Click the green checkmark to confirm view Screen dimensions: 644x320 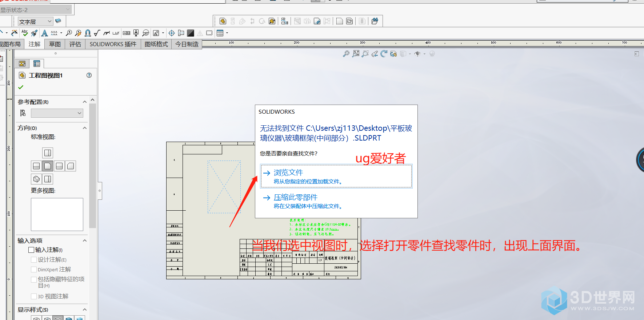(21, 87)
